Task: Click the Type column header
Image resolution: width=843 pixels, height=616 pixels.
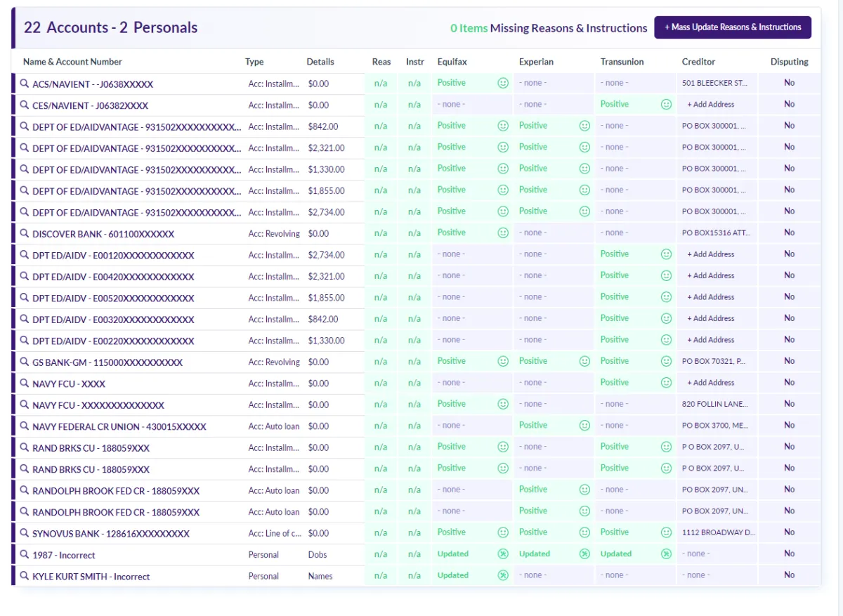Action: (x=254, y=62)
